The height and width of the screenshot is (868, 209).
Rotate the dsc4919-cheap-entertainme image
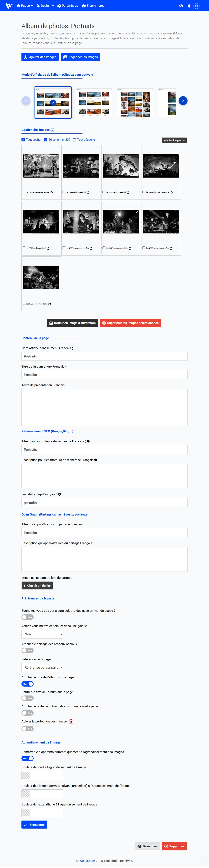tap(171, 192)
